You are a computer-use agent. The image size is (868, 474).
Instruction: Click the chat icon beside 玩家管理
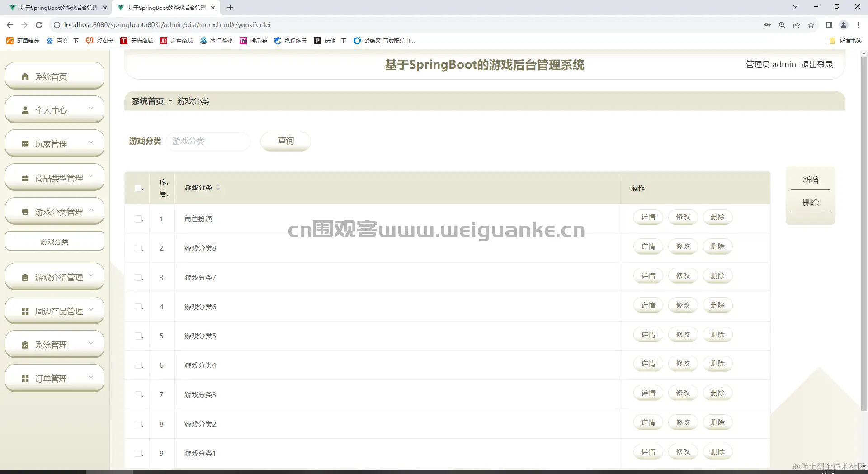pyautogui.click(x=25, y=144)
